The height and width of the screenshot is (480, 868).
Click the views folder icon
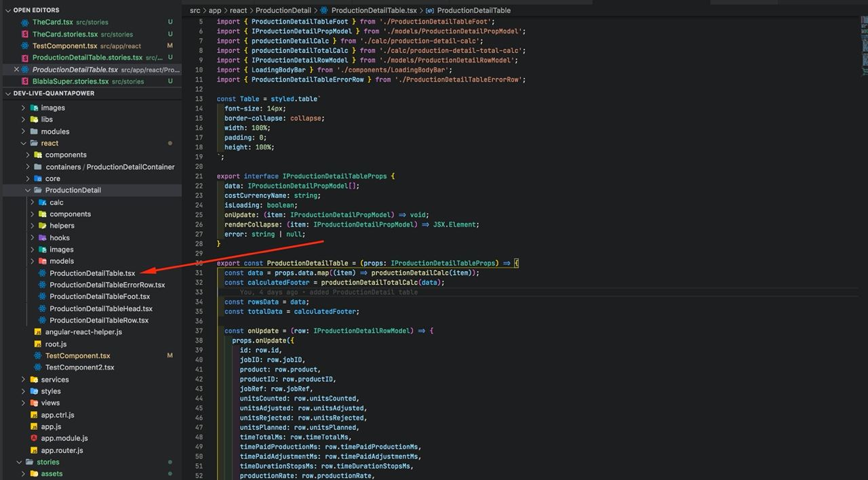34,403
